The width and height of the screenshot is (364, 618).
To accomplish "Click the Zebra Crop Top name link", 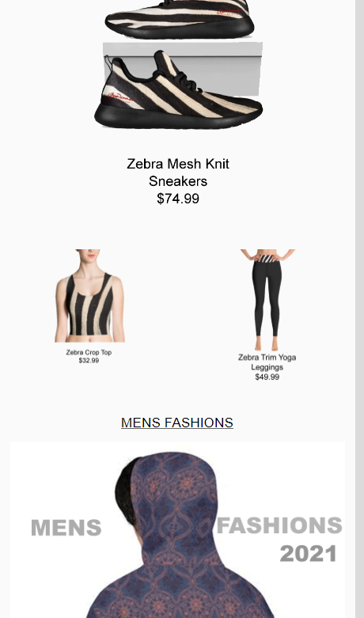I will [89, 352].
